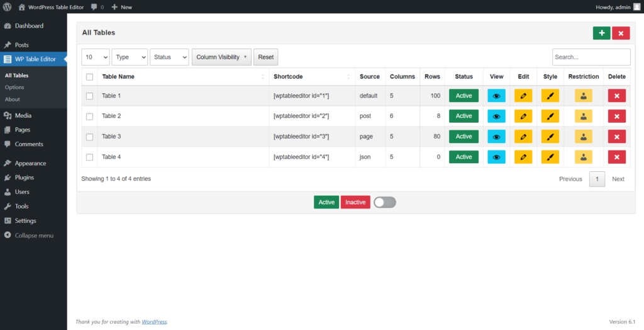Viewport: 644px width, 330px height.
Task: Tick the checkbox for Table 3
Action: coord(89,137)
